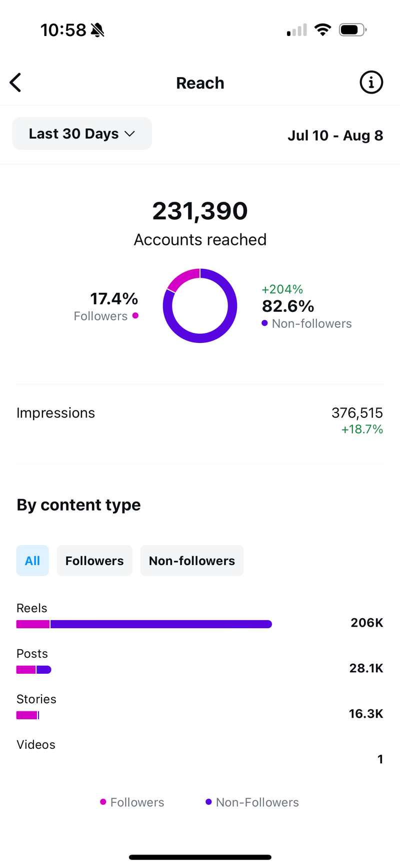The image size is (400, 868).
Task: Tap the silent mode bell icon
Action: tap(97, 31)
